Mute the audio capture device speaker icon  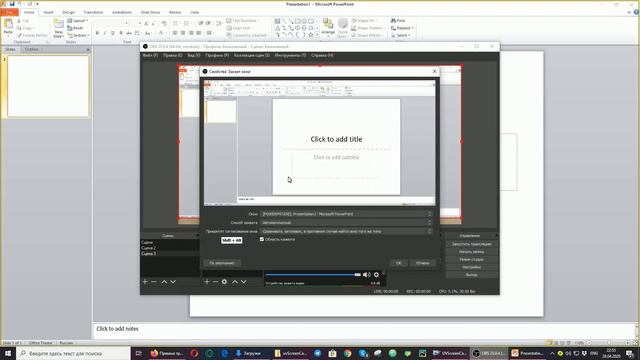click(x=367, y=275)
